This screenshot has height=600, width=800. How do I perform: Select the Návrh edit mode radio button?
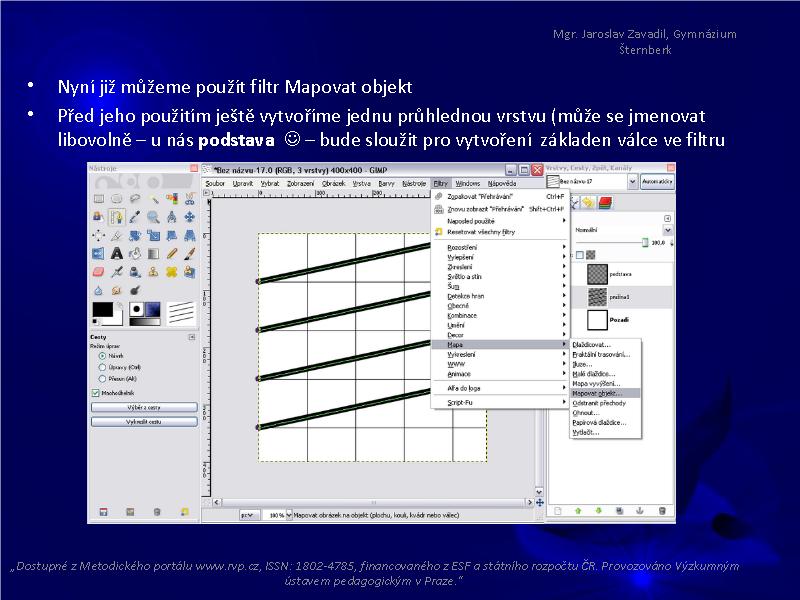tap(102, 356)
